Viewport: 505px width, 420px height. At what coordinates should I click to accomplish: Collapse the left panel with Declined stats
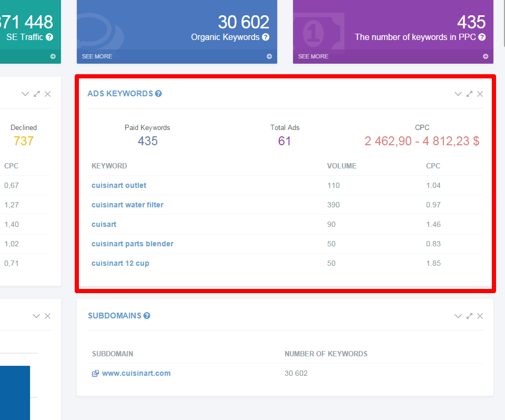(x=25, y=94)
